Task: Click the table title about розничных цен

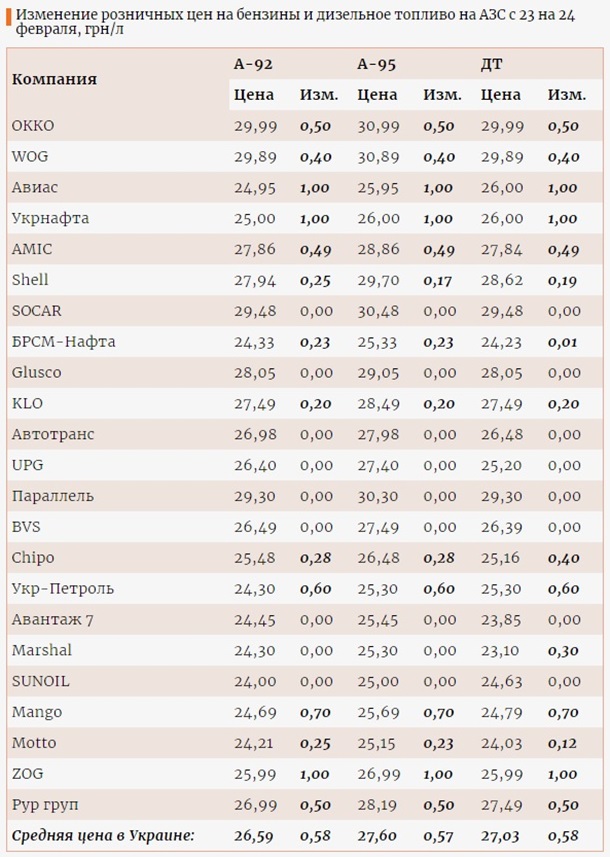Action: [300, 20]
